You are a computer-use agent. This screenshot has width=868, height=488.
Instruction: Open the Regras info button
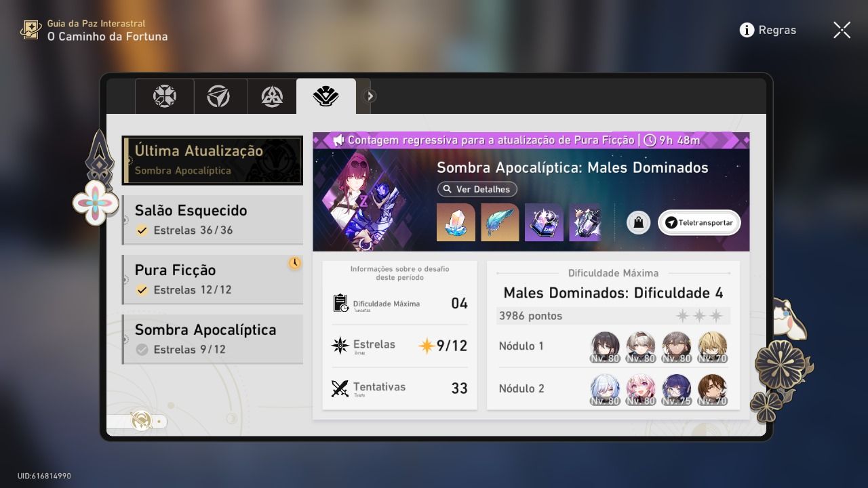[768, 30]
